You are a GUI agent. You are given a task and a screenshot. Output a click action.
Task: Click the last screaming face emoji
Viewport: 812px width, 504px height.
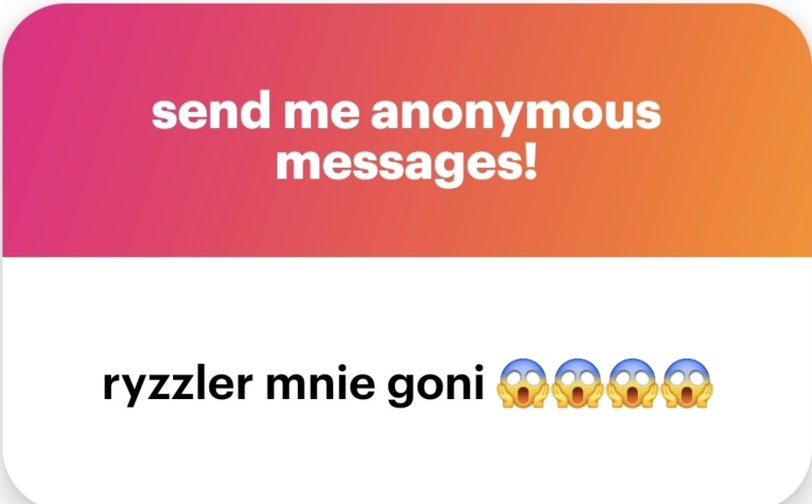point(687,383)
